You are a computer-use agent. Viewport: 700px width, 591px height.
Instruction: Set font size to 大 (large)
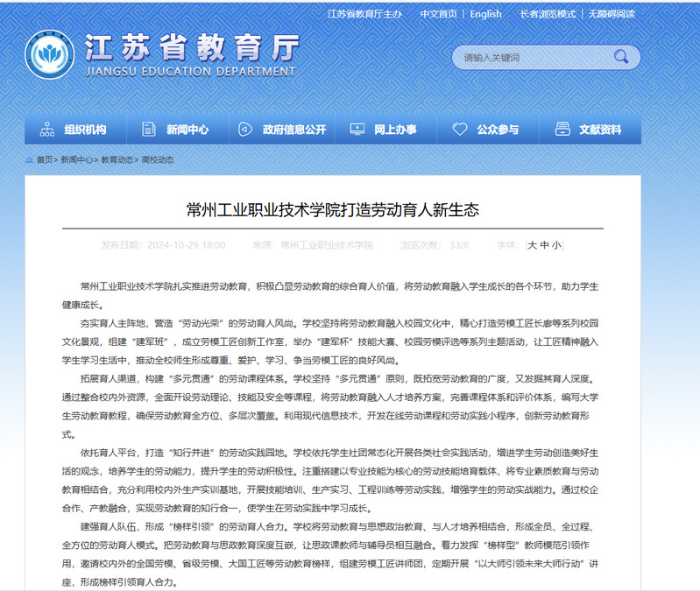pos(532,245)
